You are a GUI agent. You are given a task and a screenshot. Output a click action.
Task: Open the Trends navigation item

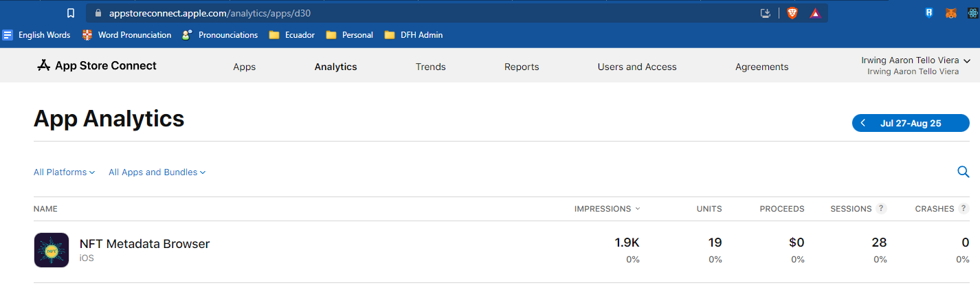(431, 67)
